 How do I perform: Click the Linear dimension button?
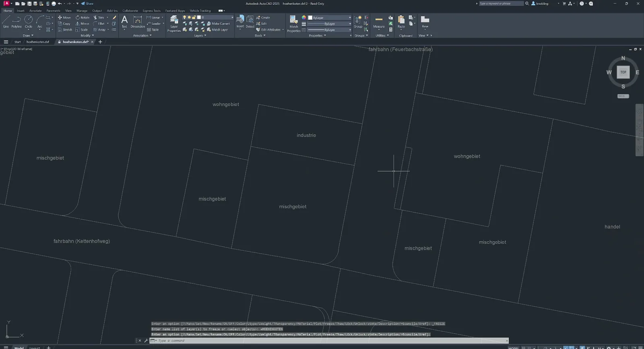pos(153,18)
